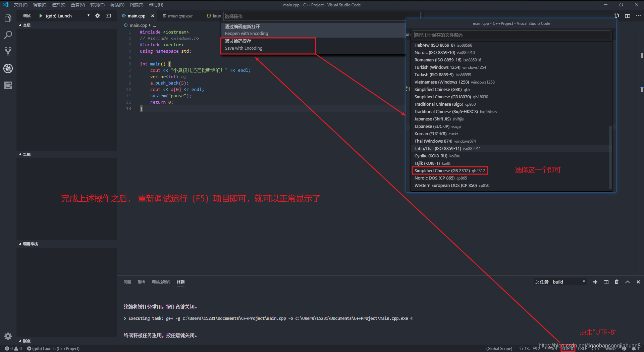This screenshot has height=352, width=644.
Task: Switch to the 调试控制台 panel tab
Action: pyautogui.click(x=161, y=282)
